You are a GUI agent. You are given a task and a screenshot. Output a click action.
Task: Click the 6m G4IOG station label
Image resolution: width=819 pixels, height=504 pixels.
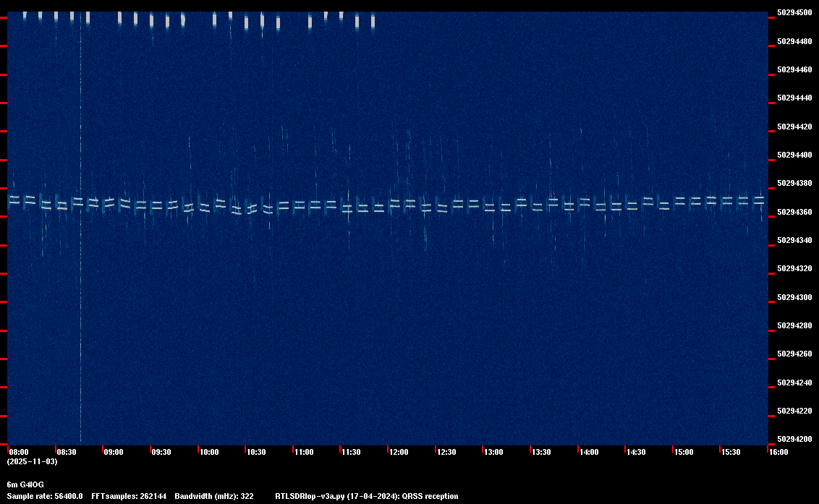coord(25,484)
